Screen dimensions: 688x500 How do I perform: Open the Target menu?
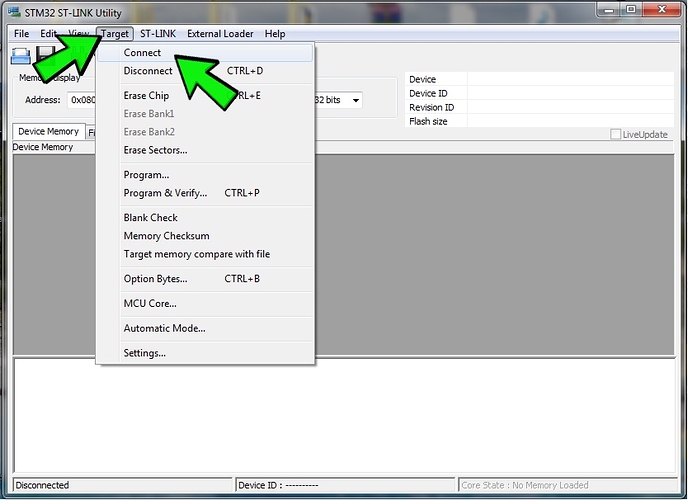click(115, 34)
